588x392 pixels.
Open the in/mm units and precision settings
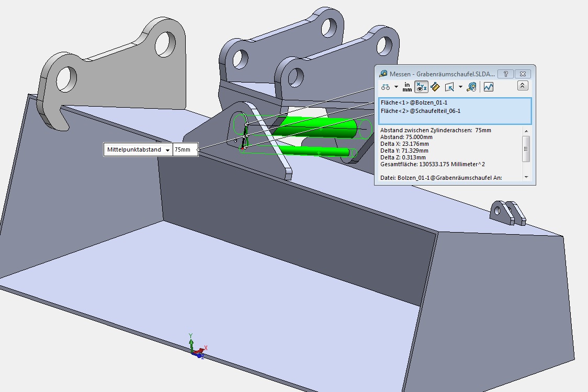[407, 87]
